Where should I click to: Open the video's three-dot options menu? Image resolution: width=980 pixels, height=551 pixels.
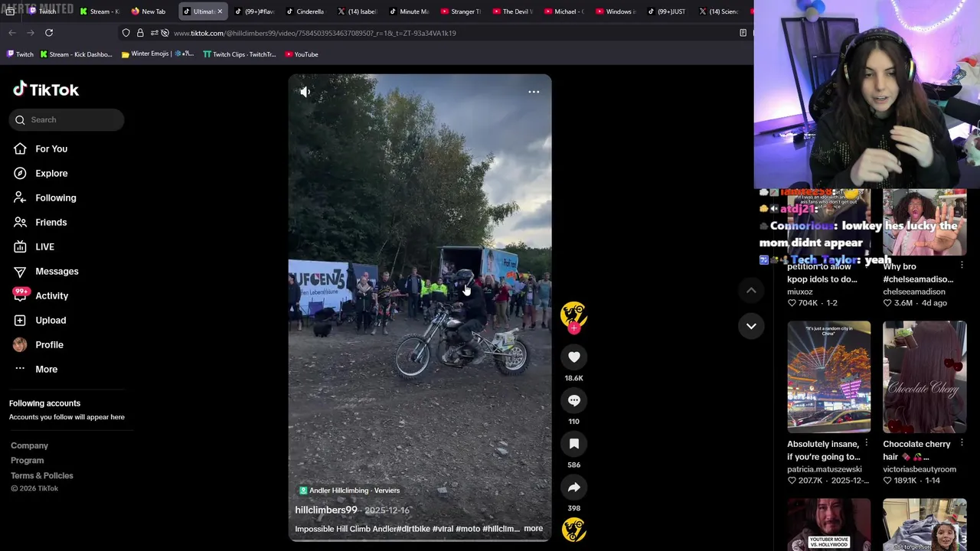pyautogui.click(x=534, y=92)
